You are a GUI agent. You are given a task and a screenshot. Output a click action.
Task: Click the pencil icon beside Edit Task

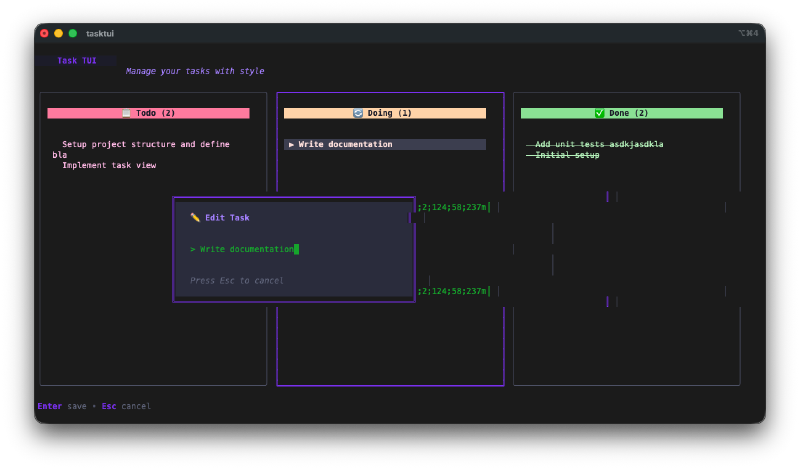pyautogui.click(x=195, y=217)
